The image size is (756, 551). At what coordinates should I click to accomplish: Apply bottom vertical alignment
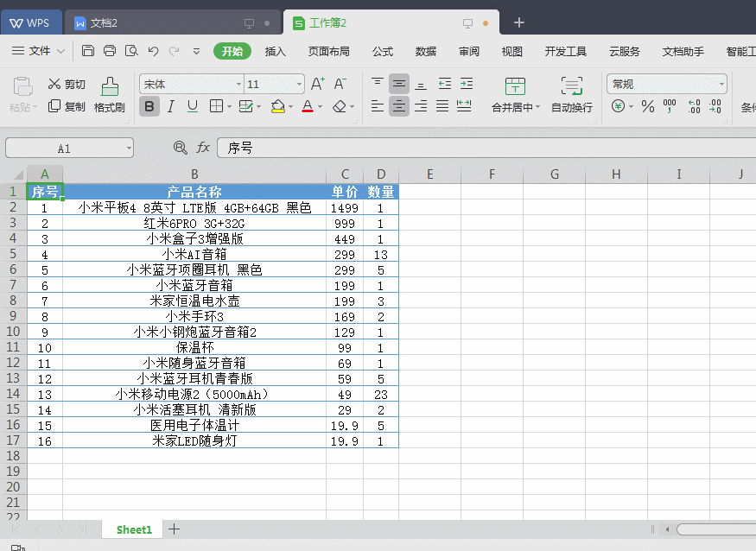421,84
